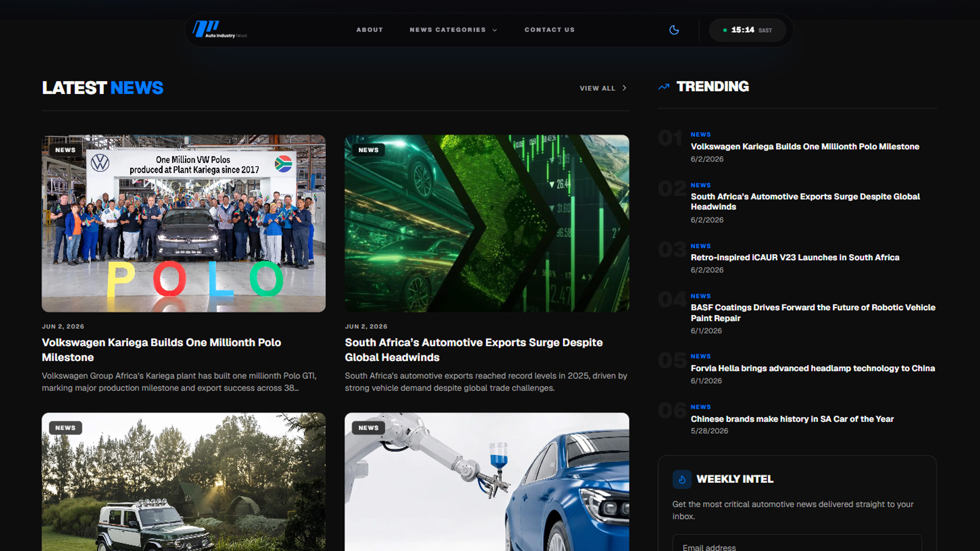This screenshot has height=551, width=980.
Task: Open trending item 02 Automotive Exports Surge
Action: (x=805, y=202)
